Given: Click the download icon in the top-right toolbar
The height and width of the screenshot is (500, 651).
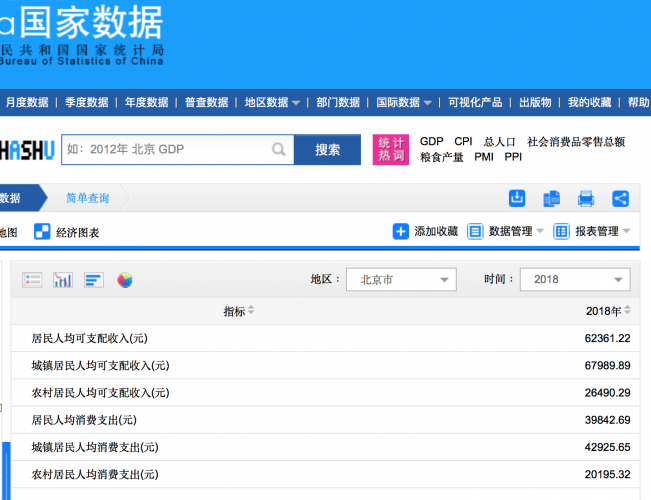Looking at the screenshot, I should point(517,198).
